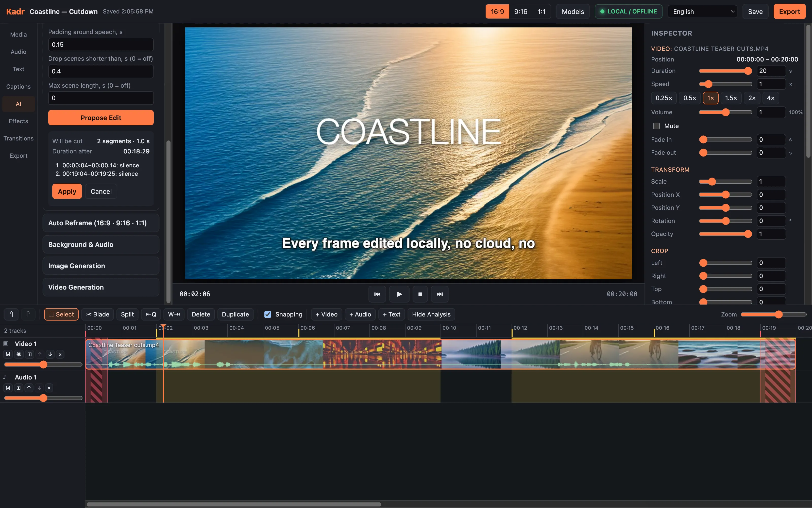The width and height of the screenshot is (812, 508).
Task: Expand Video Generation section
Action: [101, 287]
